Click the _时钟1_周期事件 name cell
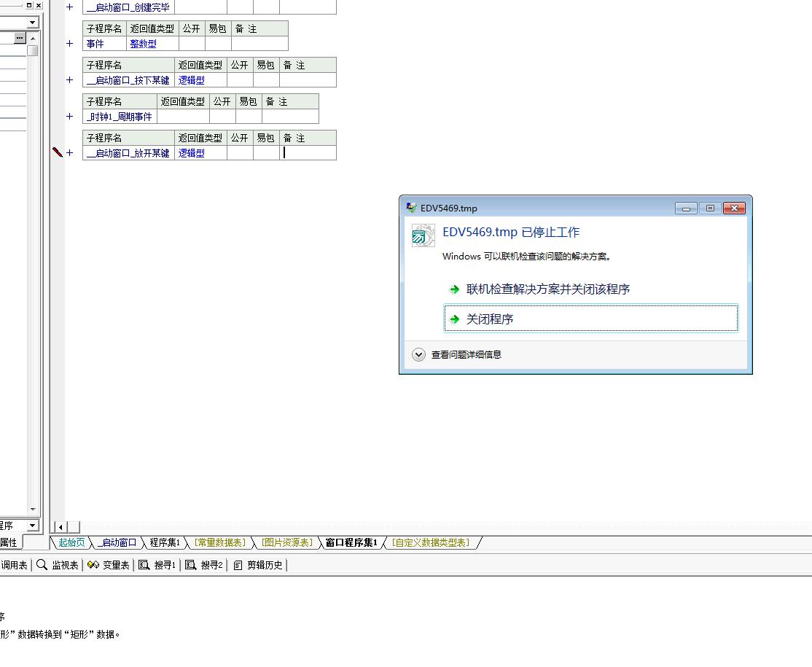 point(120,117)
